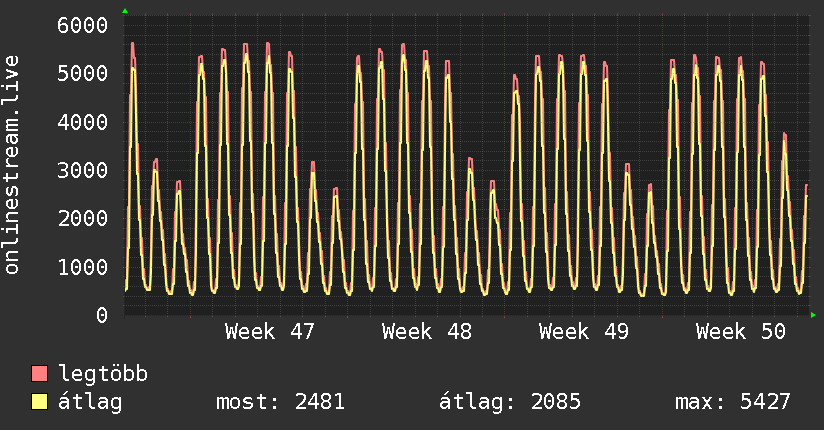Click the Week 48 x-axis label

coord(427,332)
